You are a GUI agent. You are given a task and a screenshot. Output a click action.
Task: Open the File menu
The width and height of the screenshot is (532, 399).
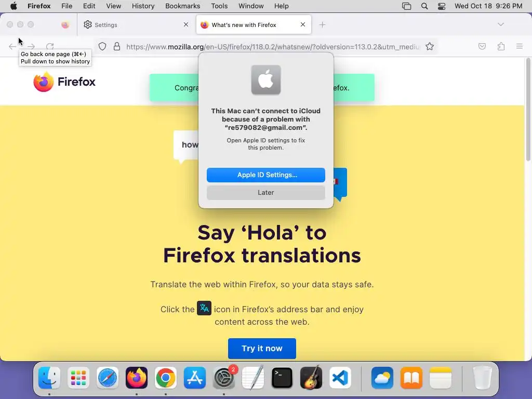pyautogui.click(x=66, y=6)
